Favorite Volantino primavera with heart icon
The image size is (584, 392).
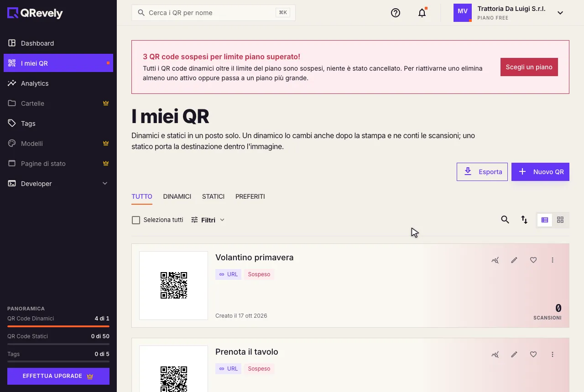pos(533,260)
